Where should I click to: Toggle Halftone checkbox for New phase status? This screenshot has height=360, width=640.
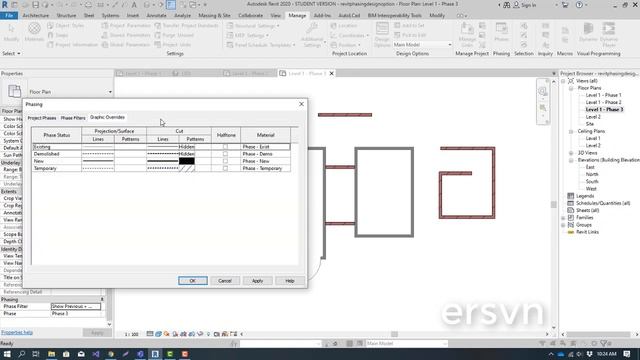tap(225, 161)
